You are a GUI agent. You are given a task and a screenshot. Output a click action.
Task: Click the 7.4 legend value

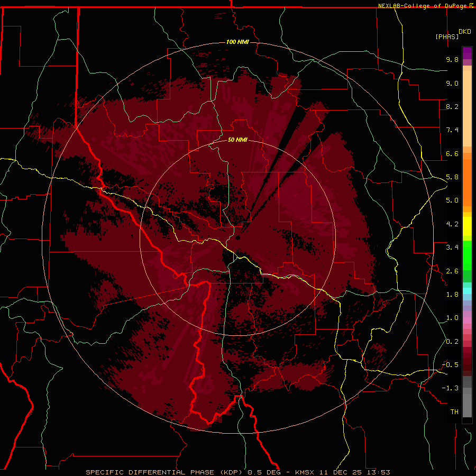[452, 130]
